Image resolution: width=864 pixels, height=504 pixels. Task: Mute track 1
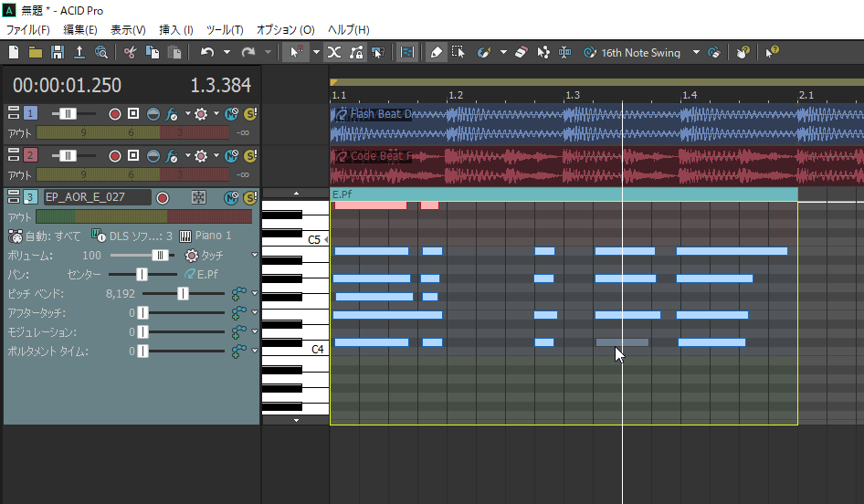231,114
